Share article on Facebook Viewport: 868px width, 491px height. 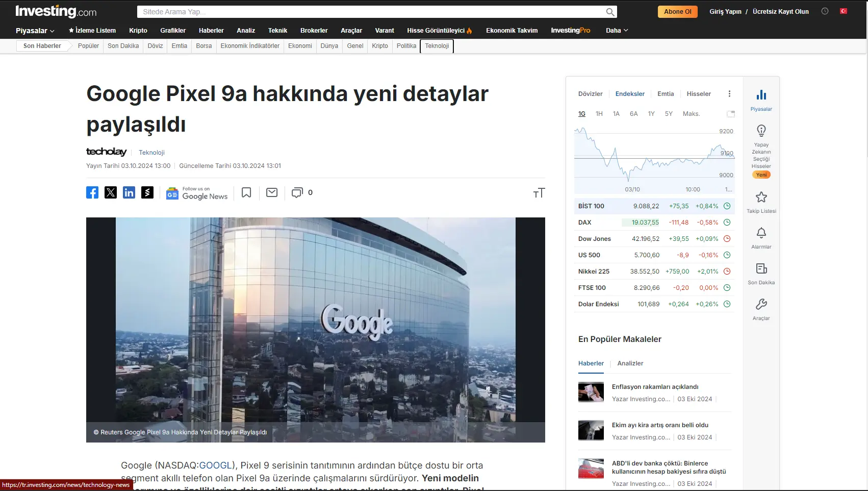pos(92,192)
